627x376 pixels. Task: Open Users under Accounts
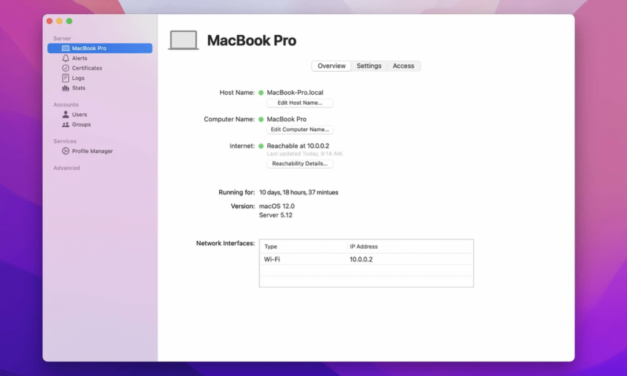coord(79,114)
